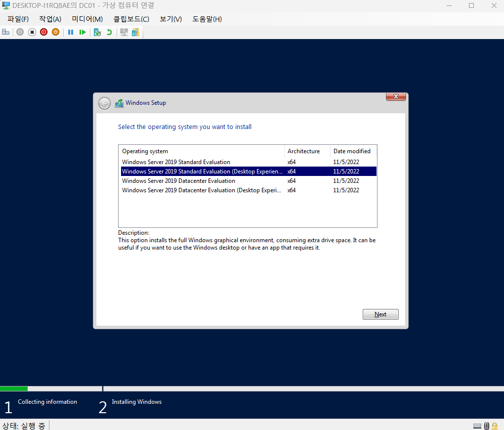Select Windows Server 2019 Datacenter Evaluation core row
Screen dimensions: 504x430
(x=249, y=181)
